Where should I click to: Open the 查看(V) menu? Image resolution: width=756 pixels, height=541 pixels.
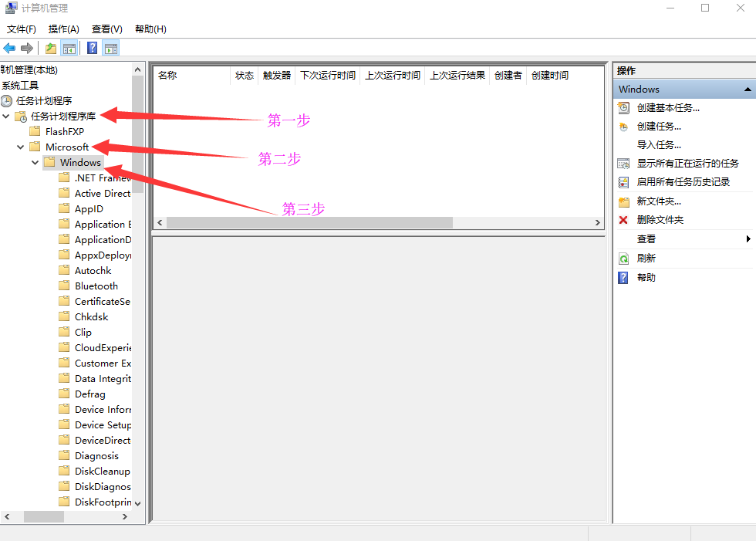106,29
